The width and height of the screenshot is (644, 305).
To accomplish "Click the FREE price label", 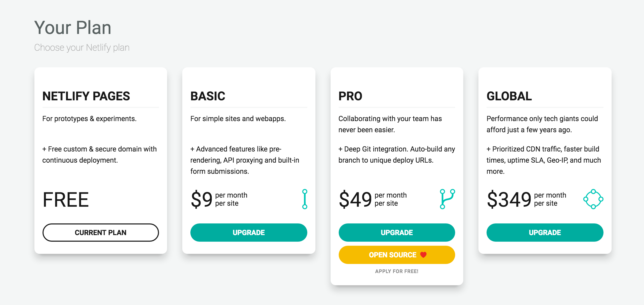I will [x=66, y=200].
